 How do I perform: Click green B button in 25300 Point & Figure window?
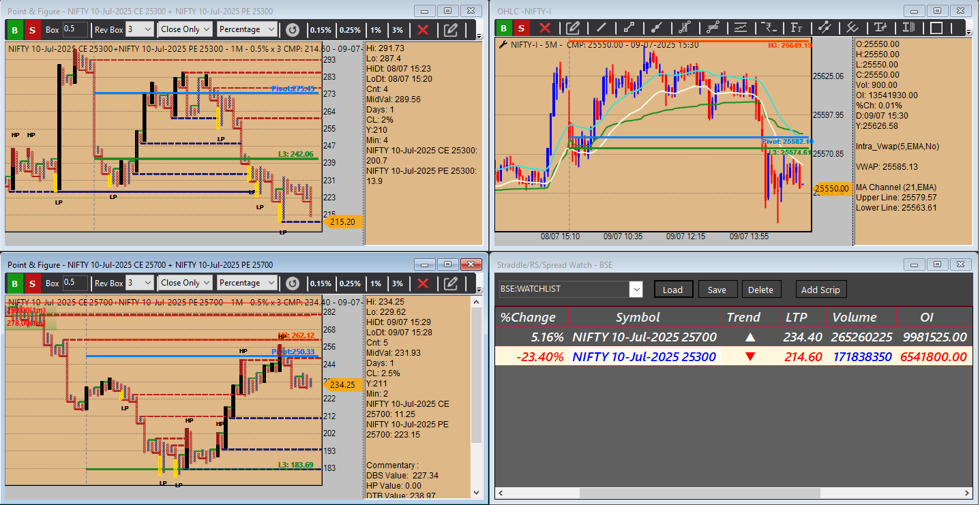(x=14, y=30)
